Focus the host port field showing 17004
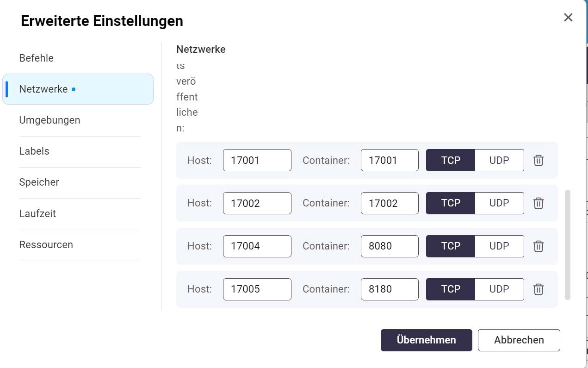Screen dimensions: 588x368 pos(257,246)
